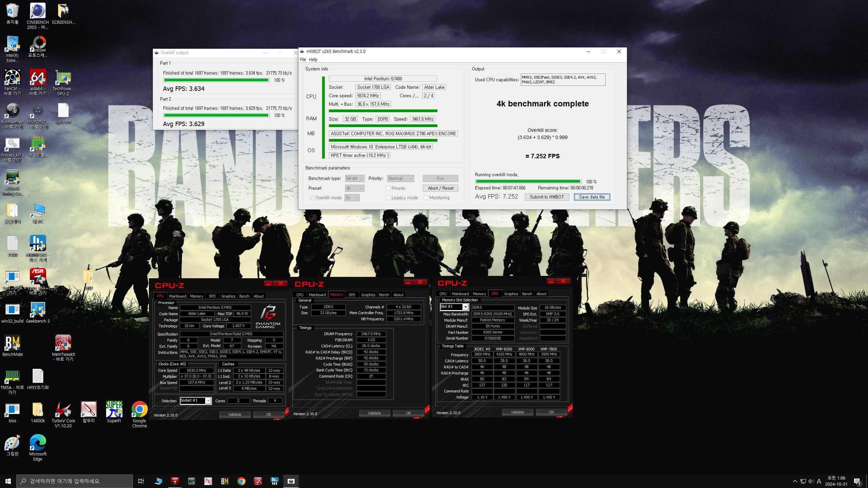The height and width of the screenshot is (488, 868).
Task: Click Part 2 progress bar in Overkill output
Action: pyautogui.click(x=216, y=115)
